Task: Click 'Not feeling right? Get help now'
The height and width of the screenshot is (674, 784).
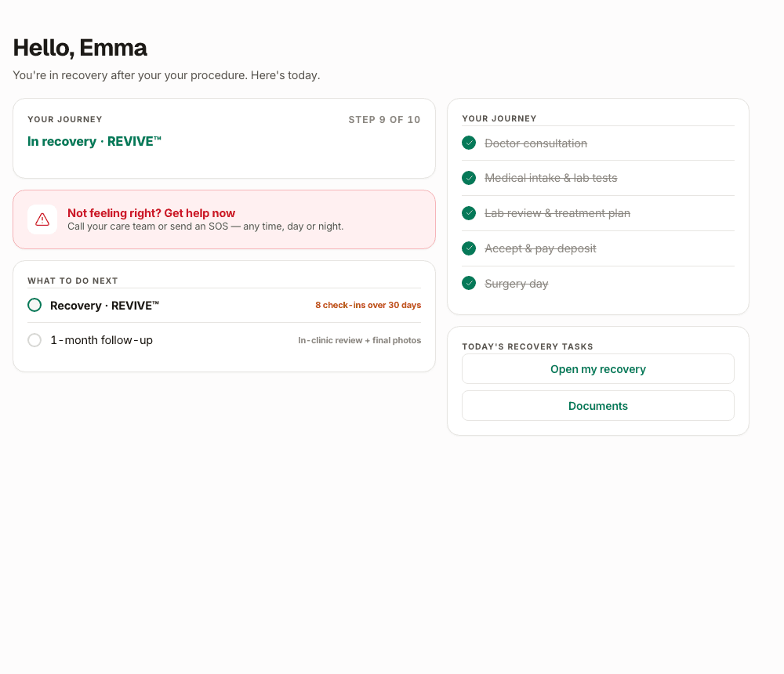Action: (x=151, y=213)
